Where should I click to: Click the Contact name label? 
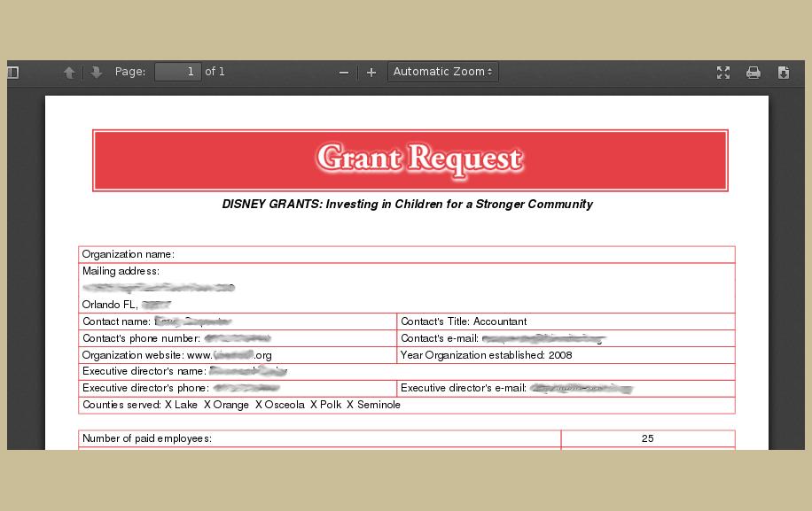(116, 321)
